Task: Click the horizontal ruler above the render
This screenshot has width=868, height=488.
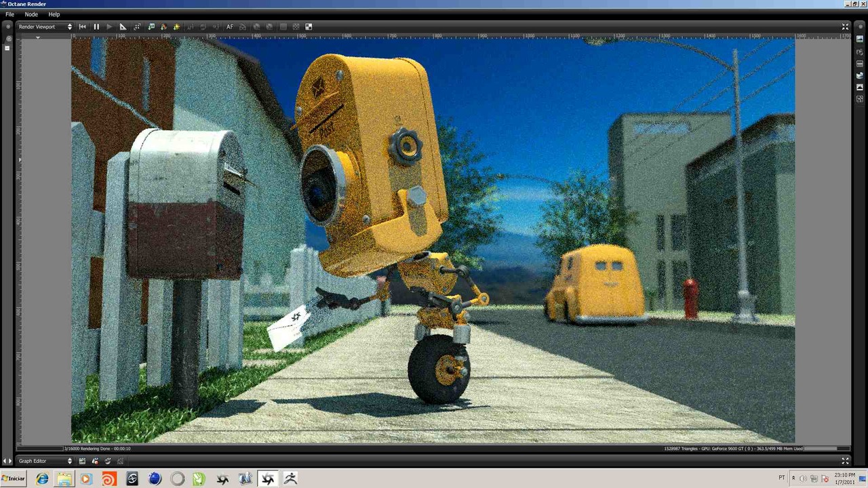Action: pos(434,35)
